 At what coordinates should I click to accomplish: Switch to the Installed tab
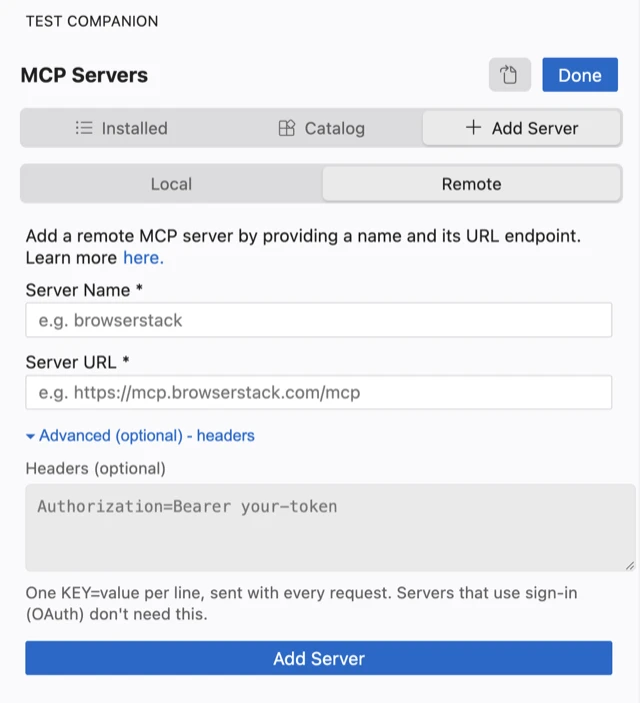pos(122,128)
